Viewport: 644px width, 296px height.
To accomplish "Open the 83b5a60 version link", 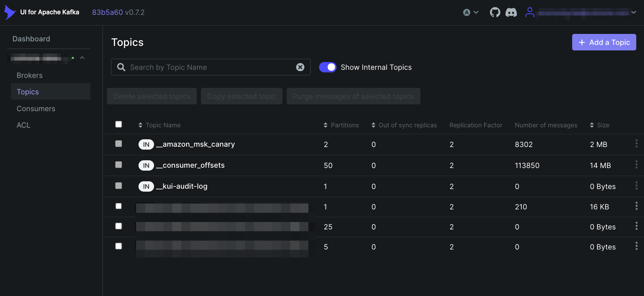I will click(x=107, y=12).
